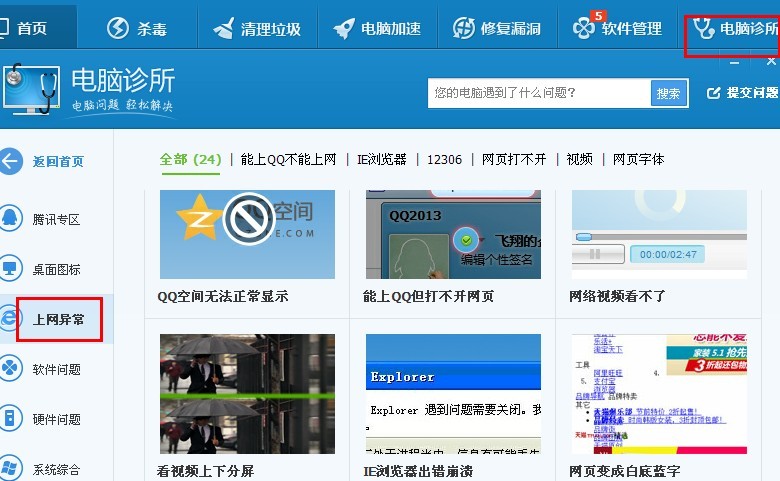This screenshot has height=481, width=780.
Task: Open 软件管理 label in top toolbar
Action: (x=631, y=29)
